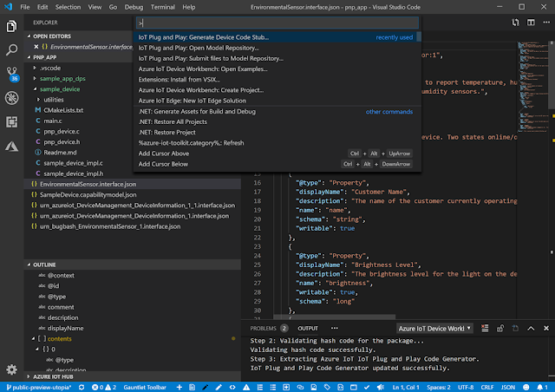Viewport: 555px width, 392px height.
Task: Open the Debug view icon
Action: [12, 99]
